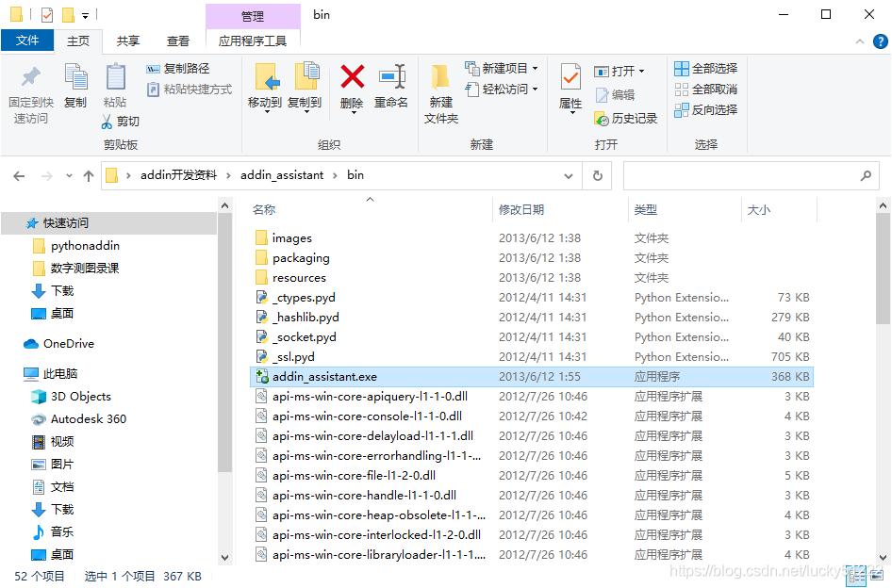Click the Paste (粘贴) ribbon icon
Screen dimensions: 892x588
(115, 78)
